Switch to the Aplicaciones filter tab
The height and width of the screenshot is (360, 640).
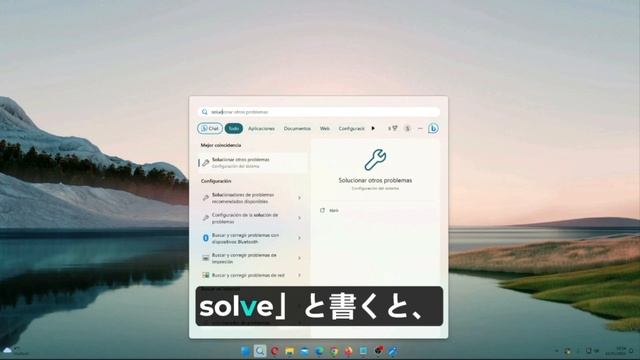261,129
